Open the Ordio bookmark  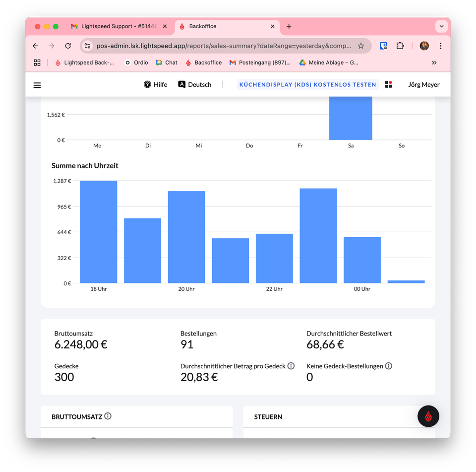[x=137, y=63]
